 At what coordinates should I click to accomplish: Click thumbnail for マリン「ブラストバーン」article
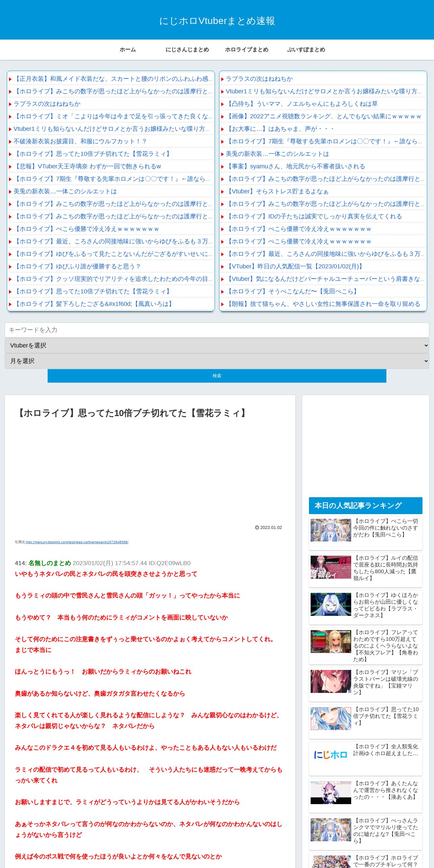click(331, 681)
